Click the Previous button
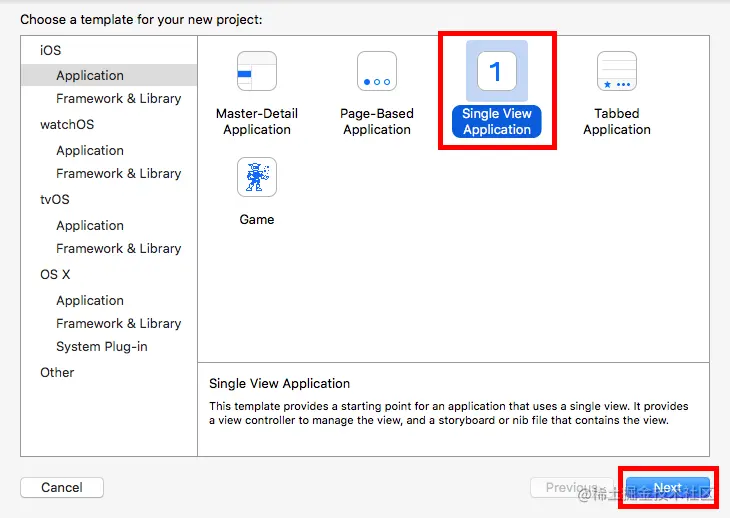Viewport: 730px width, 518px height. coord(572,487)
